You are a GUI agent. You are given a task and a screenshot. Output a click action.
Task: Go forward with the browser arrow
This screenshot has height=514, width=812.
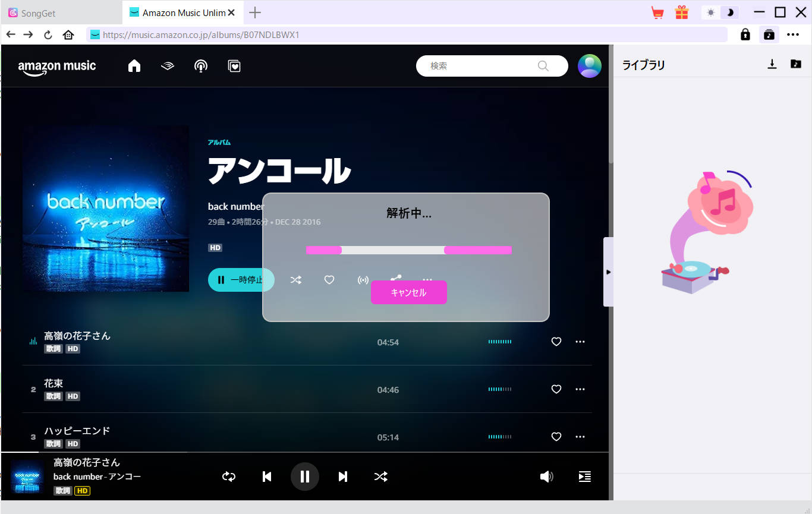pyautogui.click(x=28, y=34)
